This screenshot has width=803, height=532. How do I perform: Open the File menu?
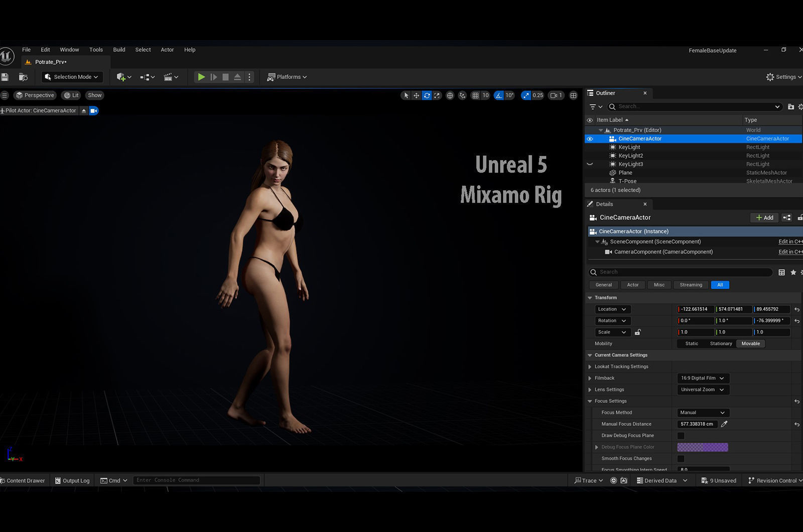click(x=26, y=50)
